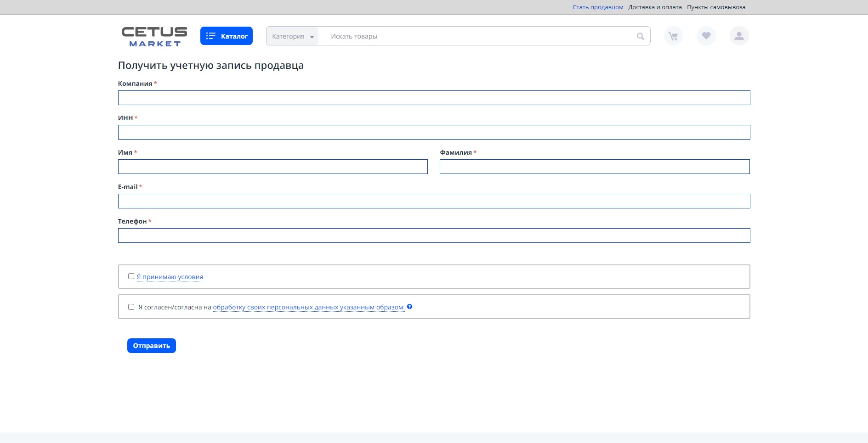The height and width of the screenshot is (443, 868).
Task: Click into the 'ИНН' field
Action: (x=434, y=132)
